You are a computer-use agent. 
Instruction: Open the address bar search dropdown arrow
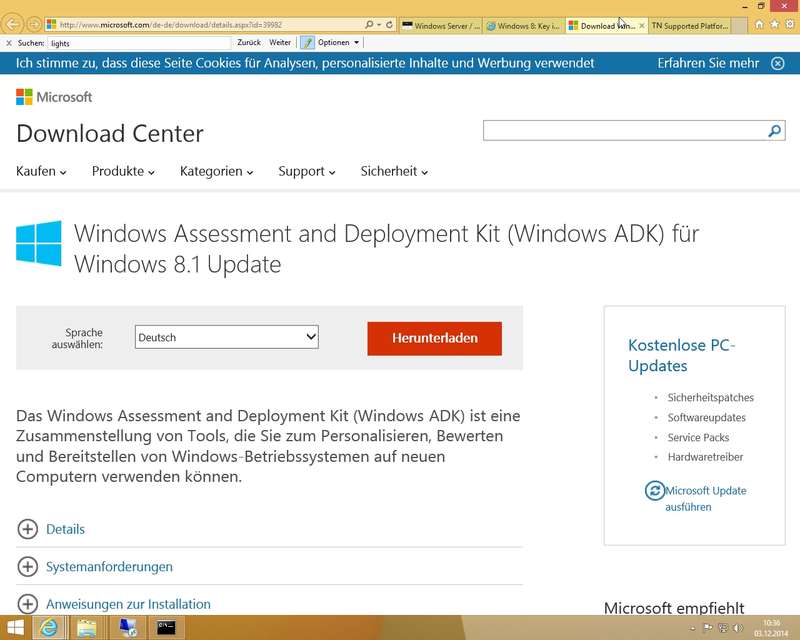379,24
